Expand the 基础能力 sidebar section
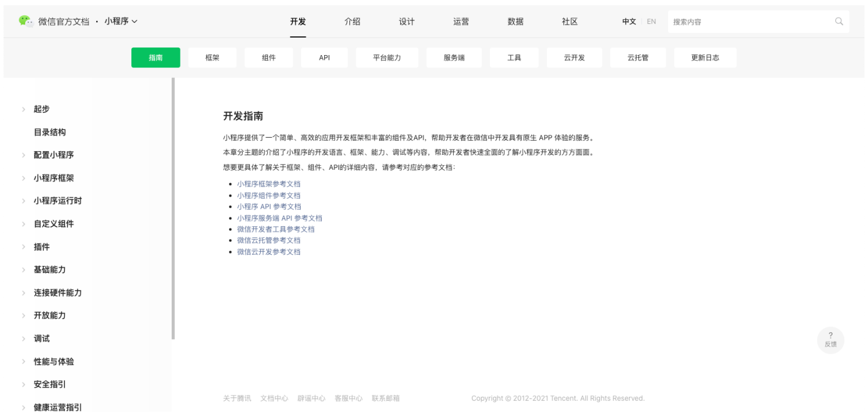 50,269
